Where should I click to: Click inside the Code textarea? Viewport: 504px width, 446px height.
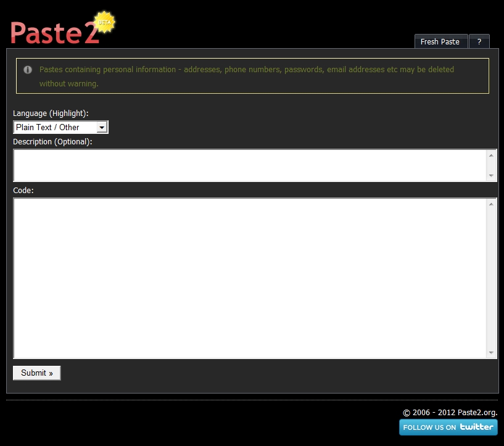tap(247, 278)
